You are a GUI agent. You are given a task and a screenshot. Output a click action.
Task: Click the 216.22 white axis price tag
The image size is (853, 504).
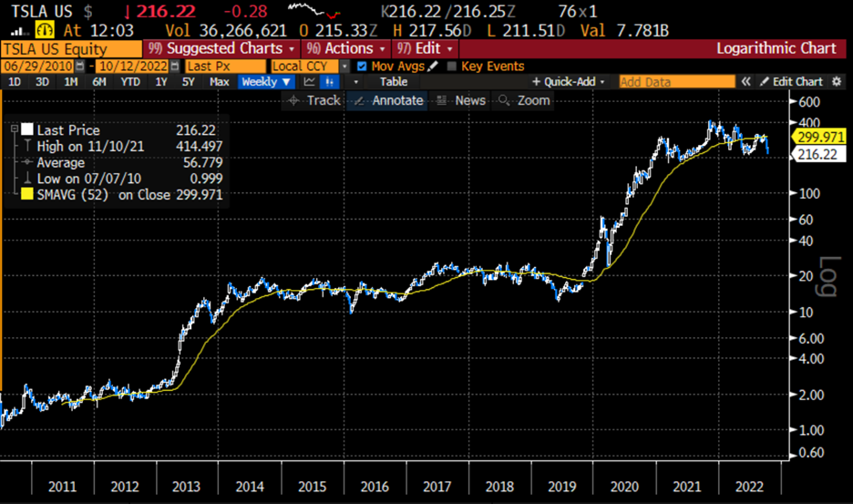[x=817, y=154]
